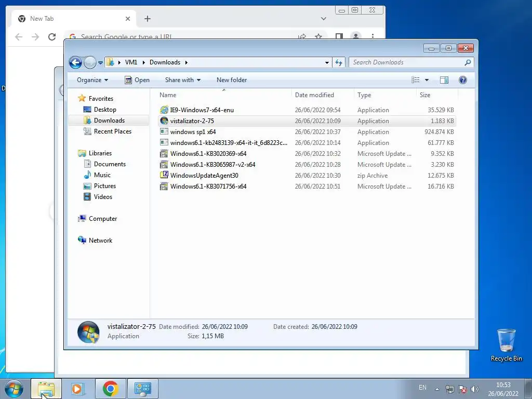Viewport: 532px width, 399px height.
Task: Sort files by Date modified column
Action: (x=322, y=95)
